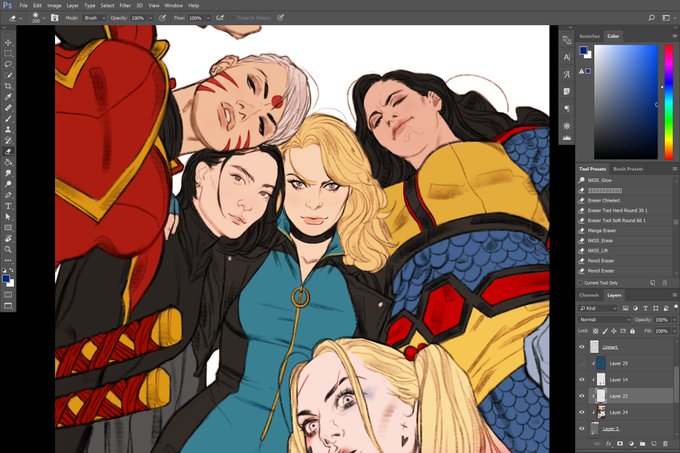
Task: Open the brush settings panel toggle icon
Action: coord(55,18)
